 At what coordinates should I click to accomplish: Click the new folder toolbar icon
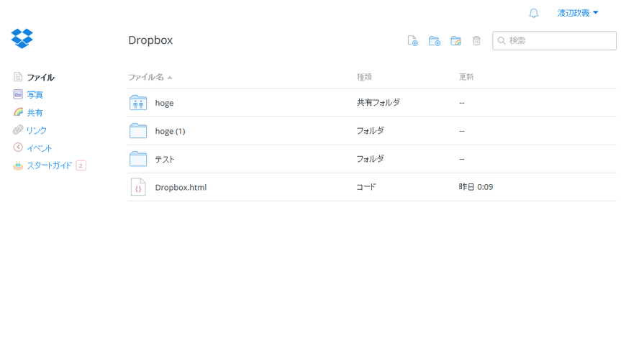435,40
